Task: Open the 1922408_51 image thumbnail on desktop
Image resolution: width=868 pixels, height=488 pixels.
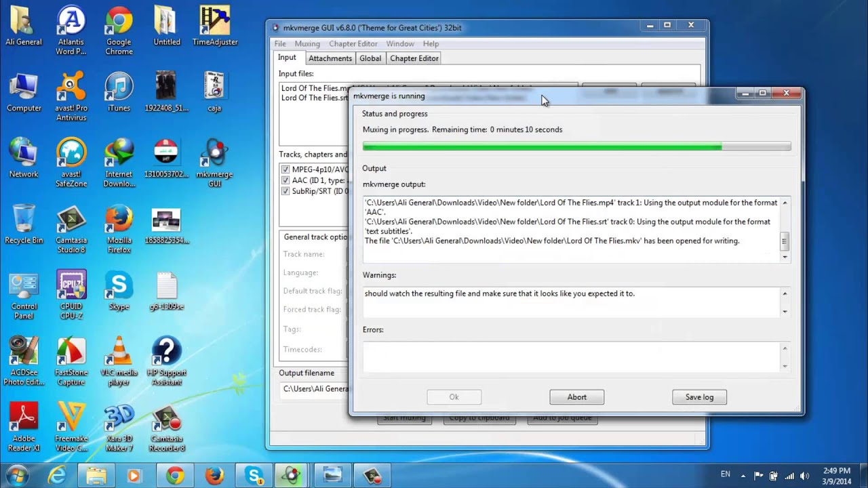Action: (166, 92)
